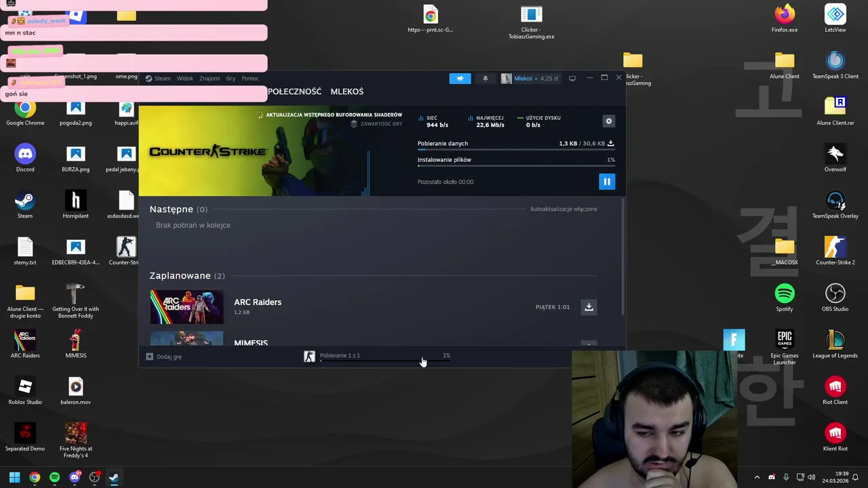Click the Steam announcements megaphone icon
This screenshot has width=868, height=488.
click(x=460, y=79)
